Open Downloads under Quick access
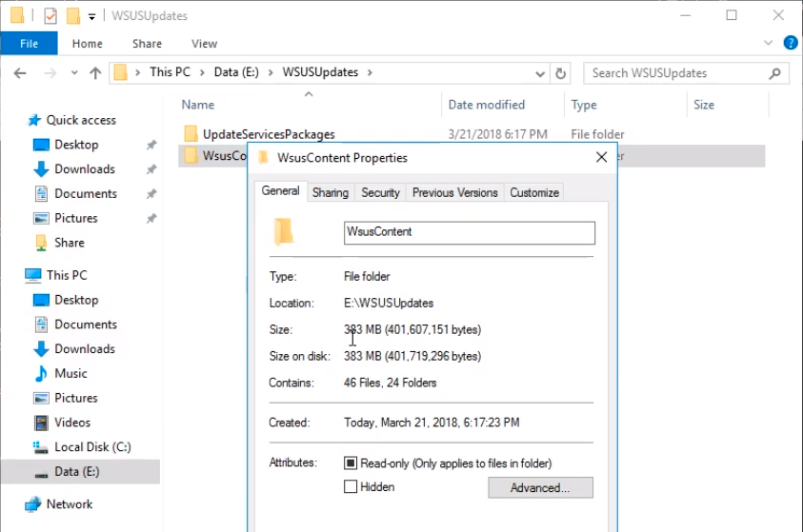Image resolution: width=803 pixels, height=532 pixels. click(85, 169)
